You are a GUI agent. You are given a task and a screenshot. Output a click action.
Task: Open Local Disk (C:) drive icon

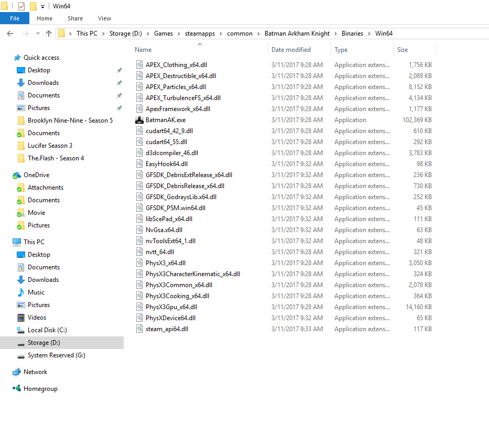(x=21, y=330)
